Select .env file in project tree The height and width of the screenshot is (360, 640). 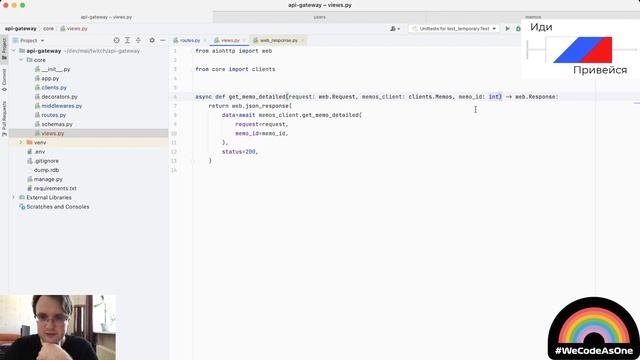click(x=40, y=151)
